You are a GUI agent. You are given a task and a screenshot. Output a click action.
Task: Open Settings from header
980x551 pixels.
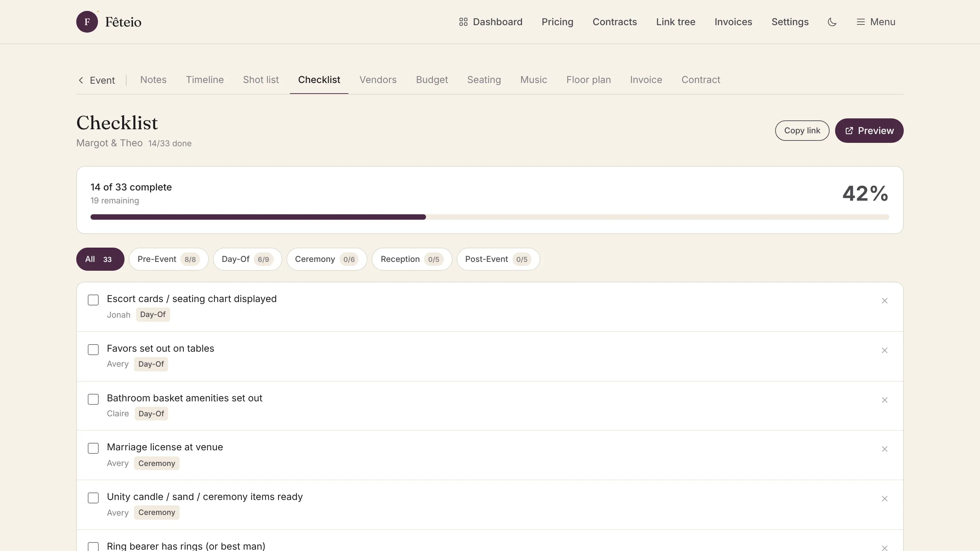790,22
